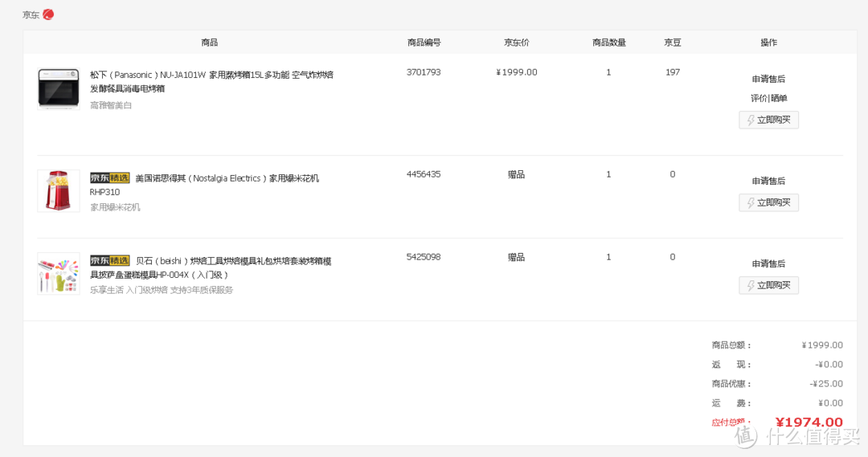Select the discount amount -¥25.00
Viewport: 868px width, 457px height.
(826, 383)
